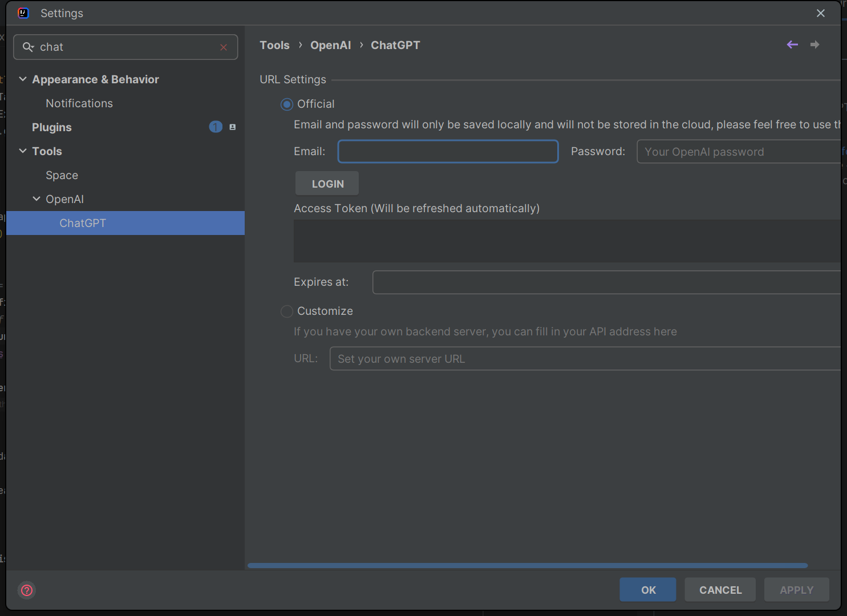Image resolution: width=847 pixels, height=616 pixels.
Task: Collapse the Appearance & Behavior section
Action: 23,79
